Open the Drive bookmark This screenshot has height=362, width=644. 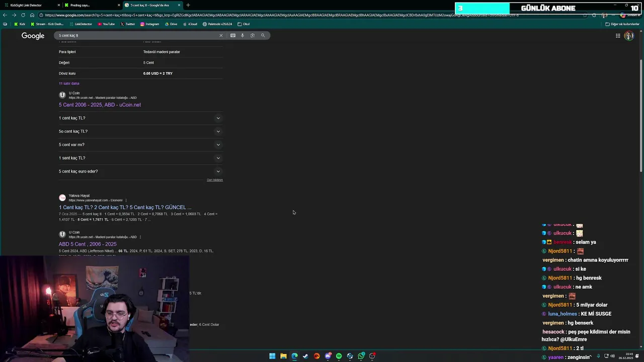[x=171, y=24]
